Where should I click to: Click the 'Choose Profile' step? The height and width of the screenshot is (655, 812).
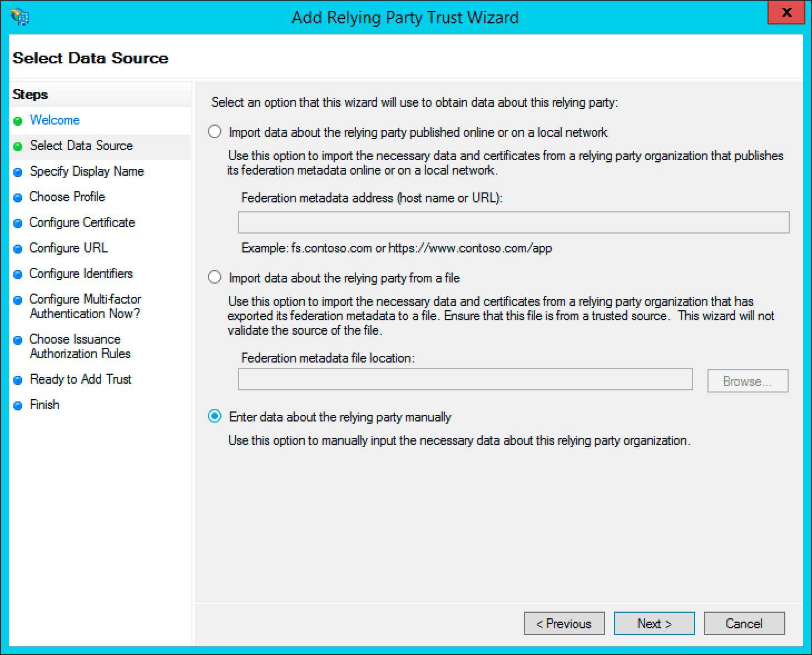[67, 197]
